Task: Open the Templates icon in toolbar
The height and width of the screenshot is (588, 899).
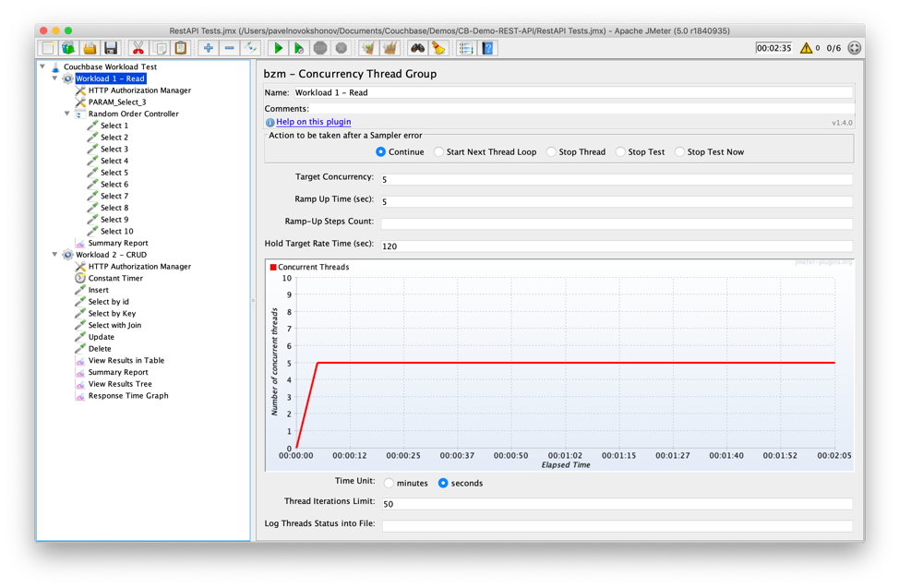Action: click(68, 48)
